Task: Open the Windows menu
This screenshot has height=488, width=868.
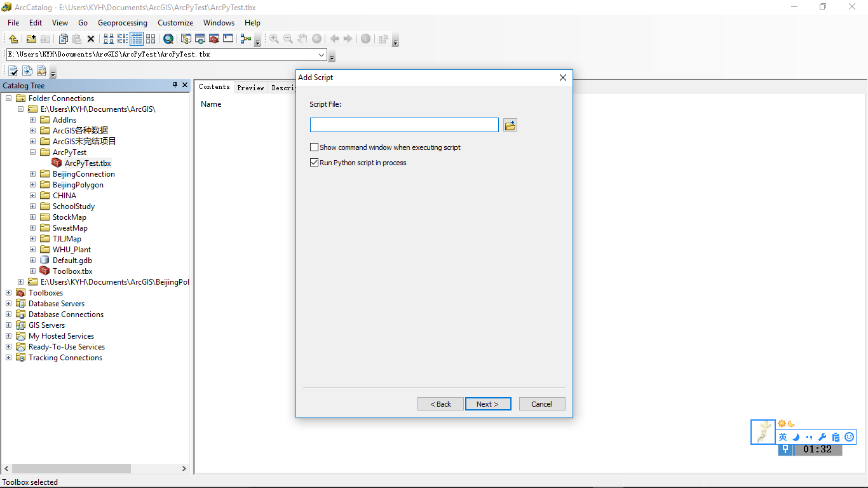Action: [219, 23]
